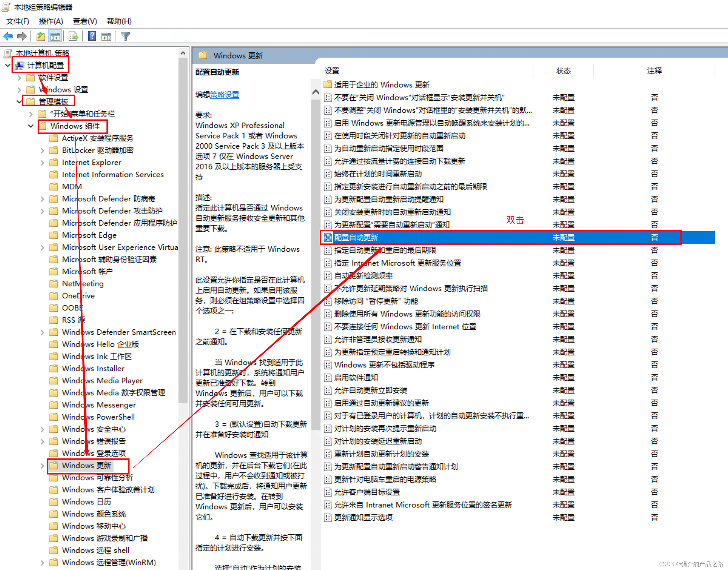Viewport: 728px width, 570px height.
Task: Collapse the 计算机配置 tree node
Action: point(8,65)
